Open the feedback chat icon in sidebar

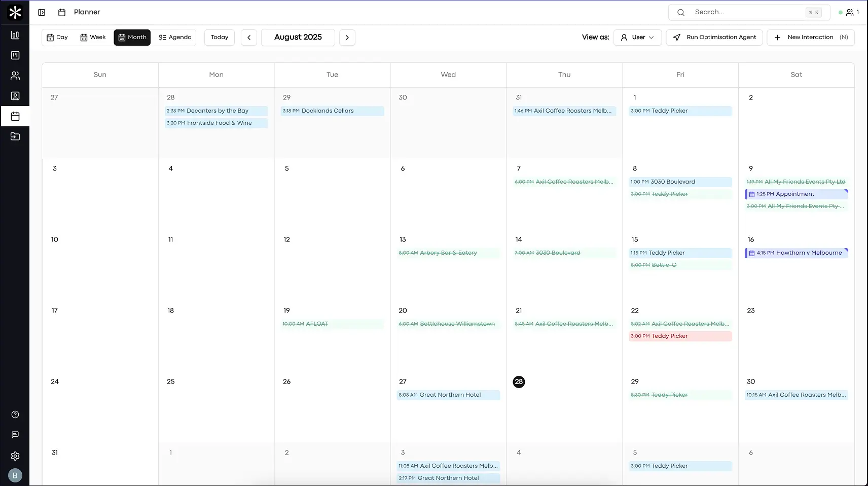click(15, 435)
